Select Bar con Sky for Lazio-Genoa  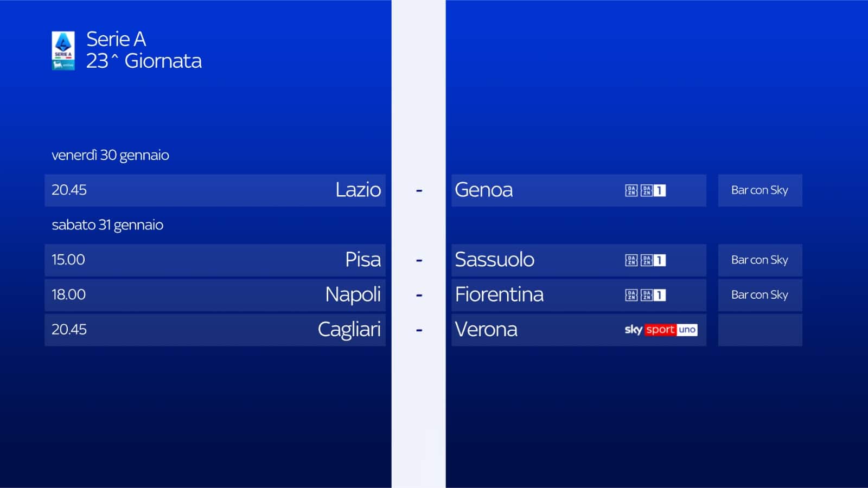point(759,190)
